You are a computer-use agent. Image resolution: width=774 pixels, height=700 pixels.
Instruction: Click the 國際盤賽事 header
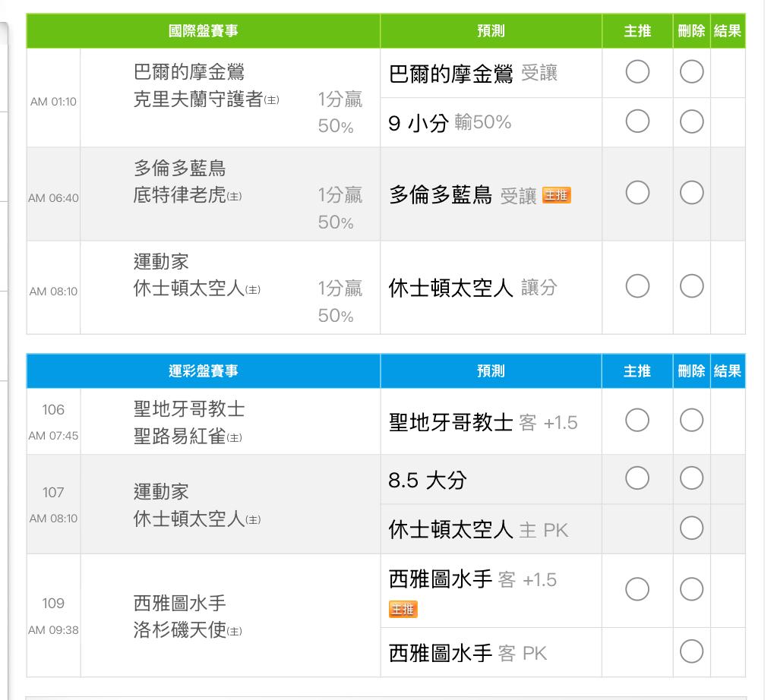pyautogui.click(x=203, y=31)
